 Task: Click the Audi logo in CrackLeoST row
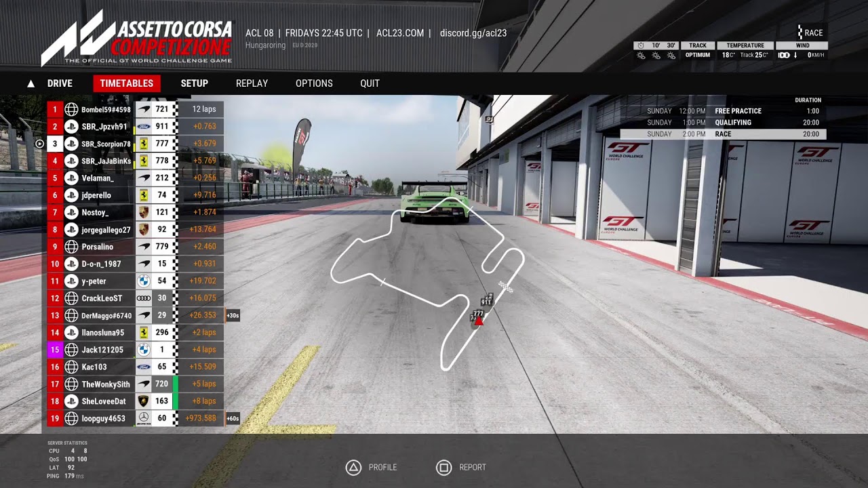(144, 298)
